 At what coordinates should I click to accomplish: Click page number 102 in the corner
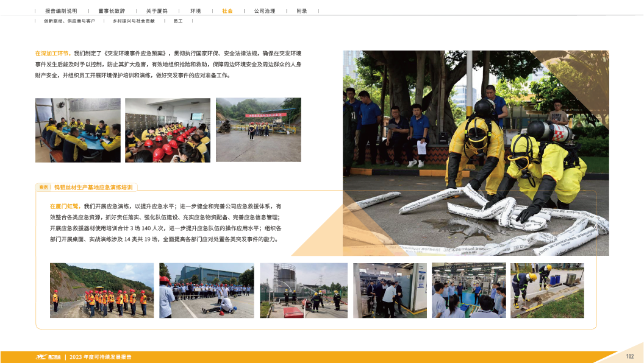pos(630,356)
